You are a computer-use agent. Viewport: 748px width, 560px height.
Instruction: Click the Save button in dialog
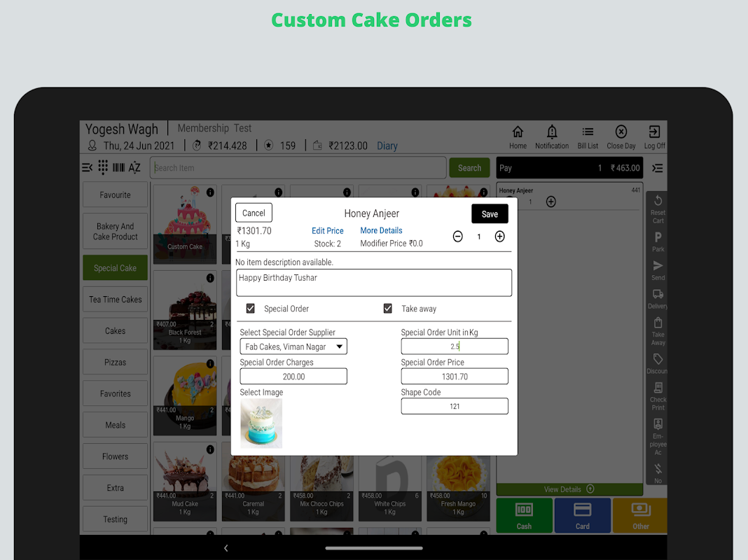490,214
